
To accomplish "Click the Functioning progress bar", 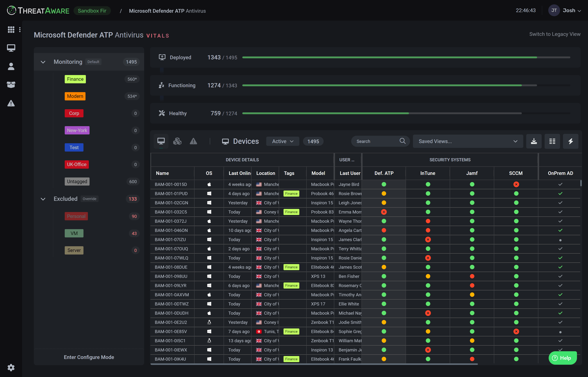I will click(x=406, y=85).
